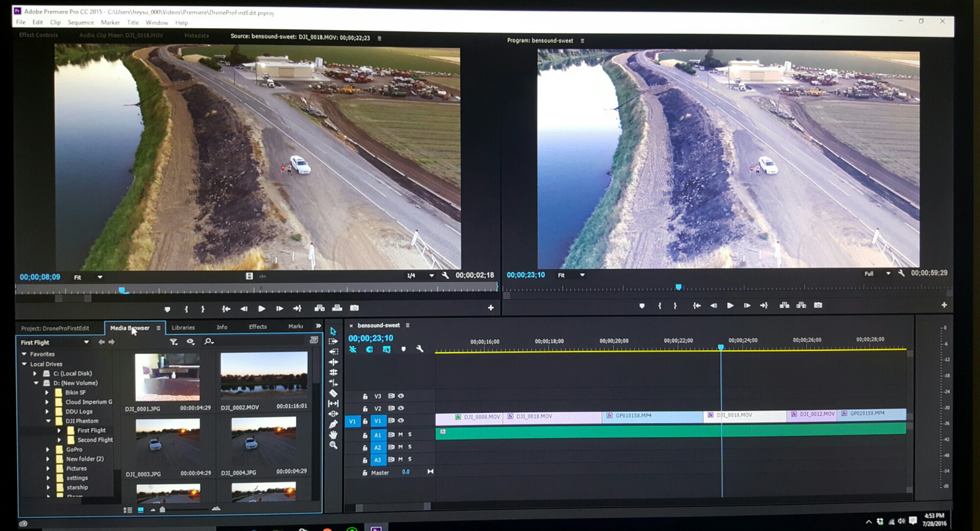Select the Pen tool in the tools panel
The image size is (980, 531).
click(333, 424)
